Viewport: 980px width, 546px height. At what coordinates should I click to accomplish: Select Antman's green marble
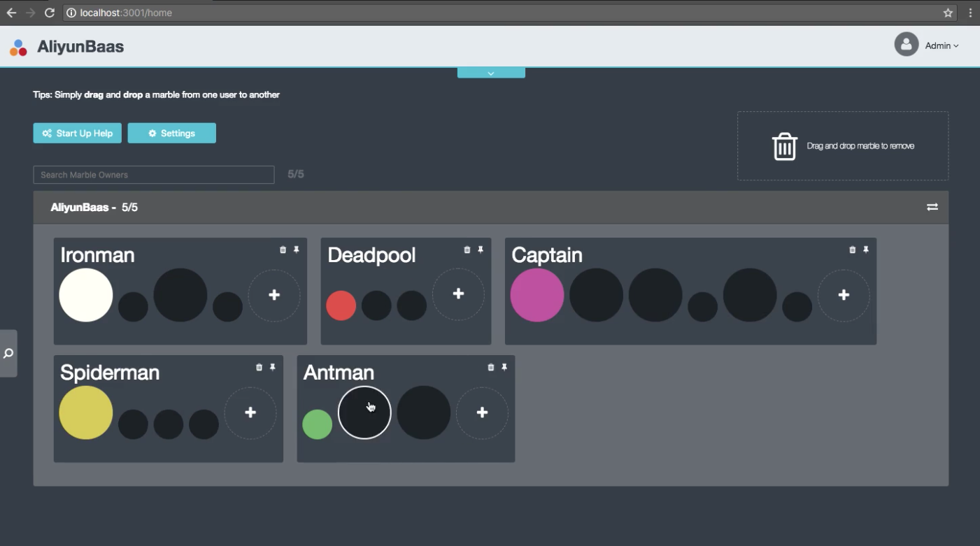[317, 424]
